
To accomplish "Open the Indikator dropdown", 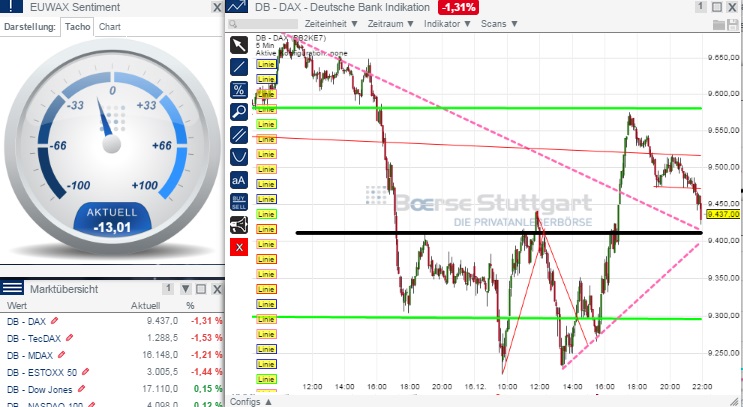I will tap(447, 24).
